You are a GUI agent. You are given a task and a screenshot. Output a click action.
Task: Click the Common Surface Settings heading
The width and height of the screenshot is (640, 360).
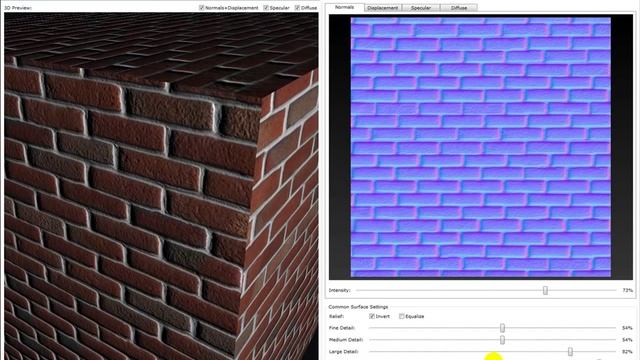click(358, 307)
